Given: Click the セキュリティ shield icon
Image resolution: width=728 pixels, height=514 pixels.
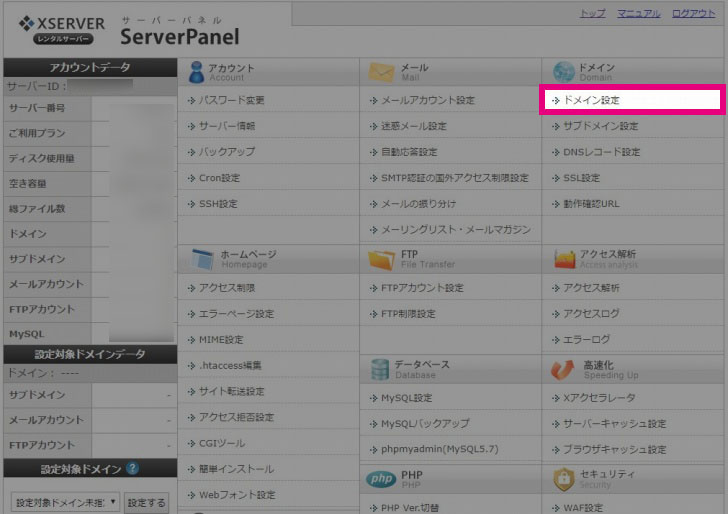Looking at the screenshot, I should [x=562, y=478].
